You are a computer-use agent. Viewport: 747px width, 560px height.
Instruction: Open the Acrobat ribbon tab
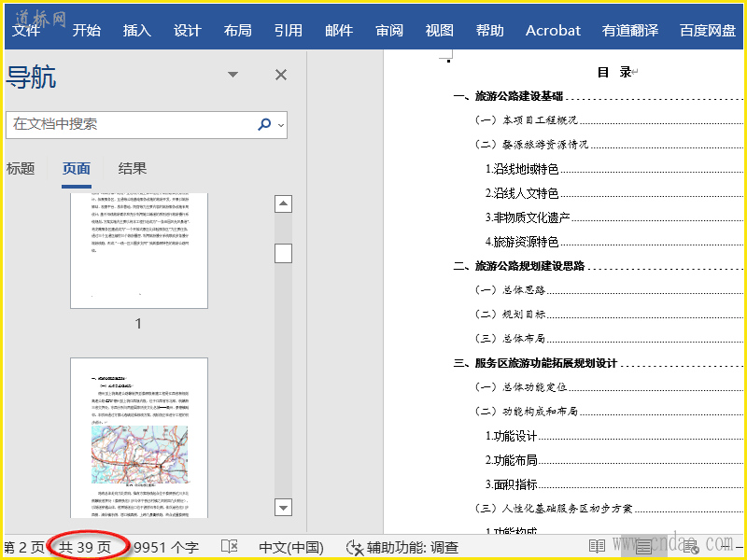coord(553,31)
